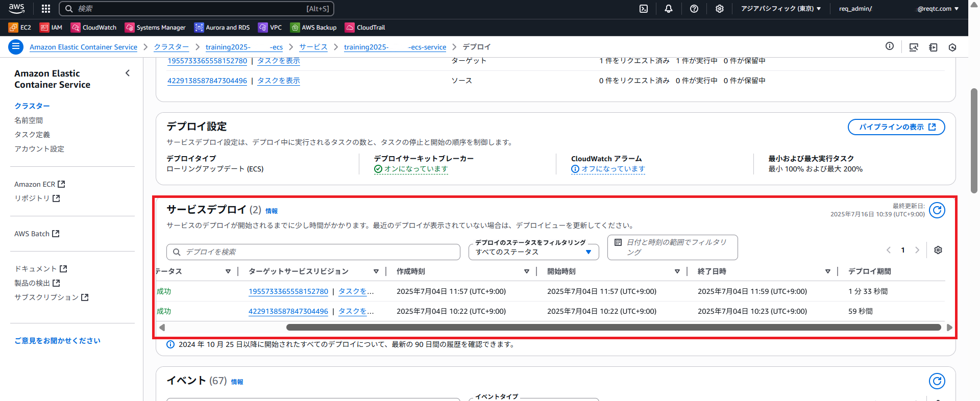
Task: Open リポジトリ external link in sidebar
Action: pos(37,198)
